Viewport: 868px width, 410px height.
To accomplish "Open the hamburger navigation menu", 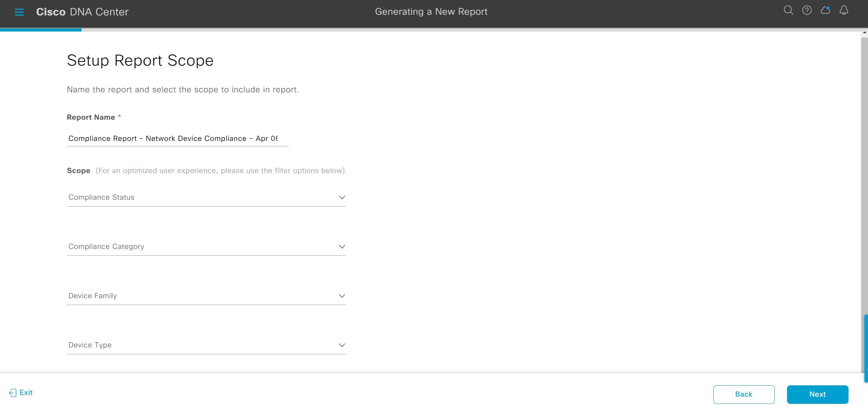I will [x=19, y=12].
